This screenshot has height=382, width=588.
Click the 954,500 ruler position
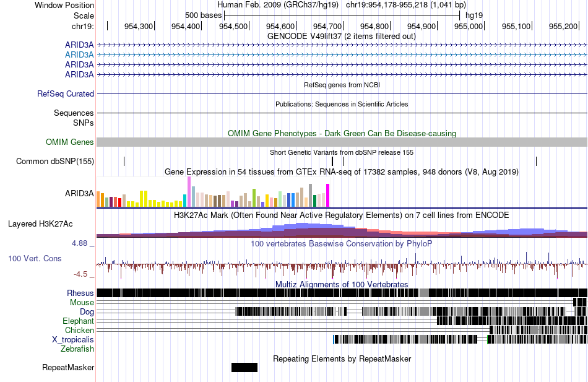click(x=233, y=26)
